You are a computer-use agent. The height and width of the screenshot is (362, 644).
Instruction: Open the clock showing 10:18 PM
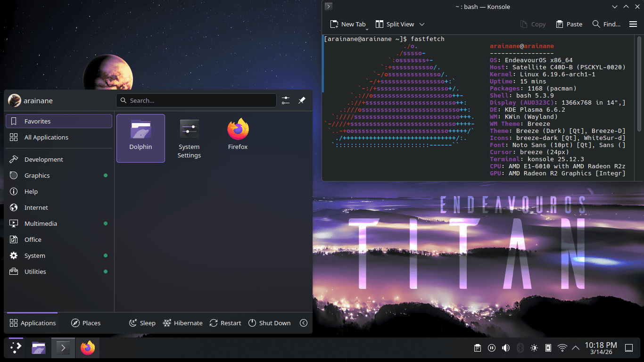click(601, 348)
